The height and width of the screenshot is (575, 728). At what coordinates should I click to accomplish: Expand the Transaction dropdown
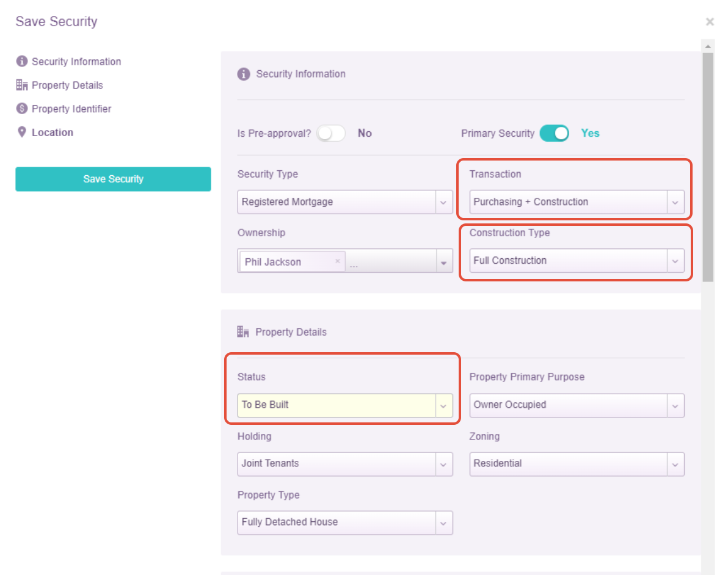577,202
